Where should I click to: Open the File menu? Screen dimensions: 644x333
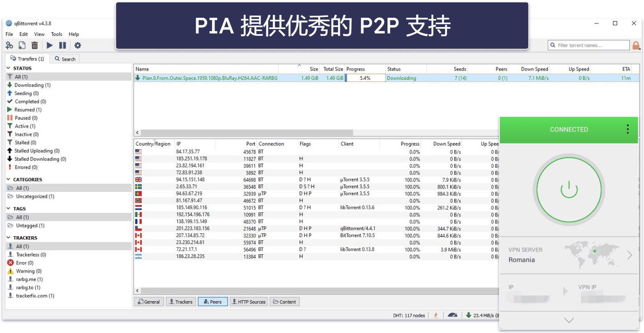coord(9,34)
